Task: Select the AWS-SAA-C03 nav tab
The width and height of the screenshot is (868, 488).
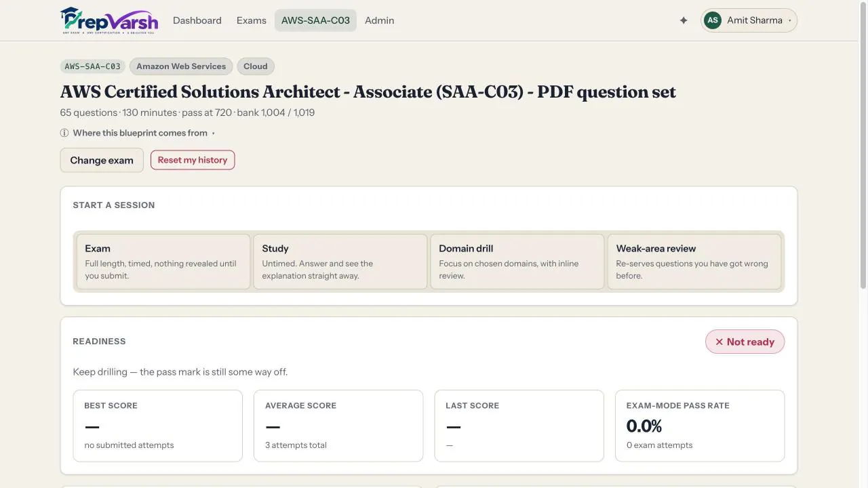Action: 315,20
